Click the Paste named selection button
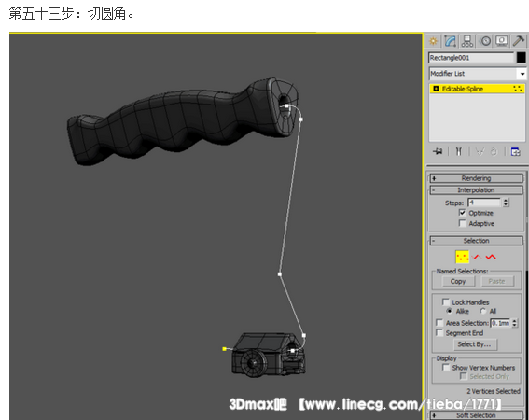Viewport: 529px width, 420px height. click(496, 281)
